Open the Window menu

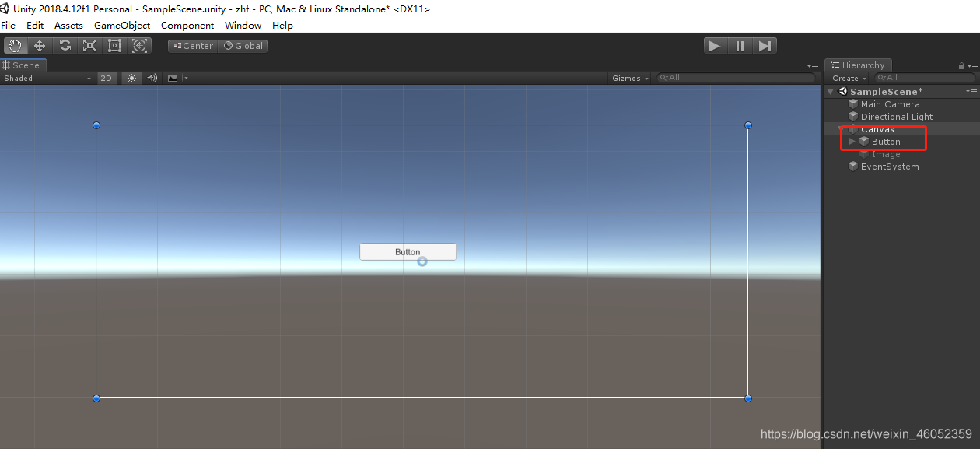pyautogui.click(x=243, y=25)
